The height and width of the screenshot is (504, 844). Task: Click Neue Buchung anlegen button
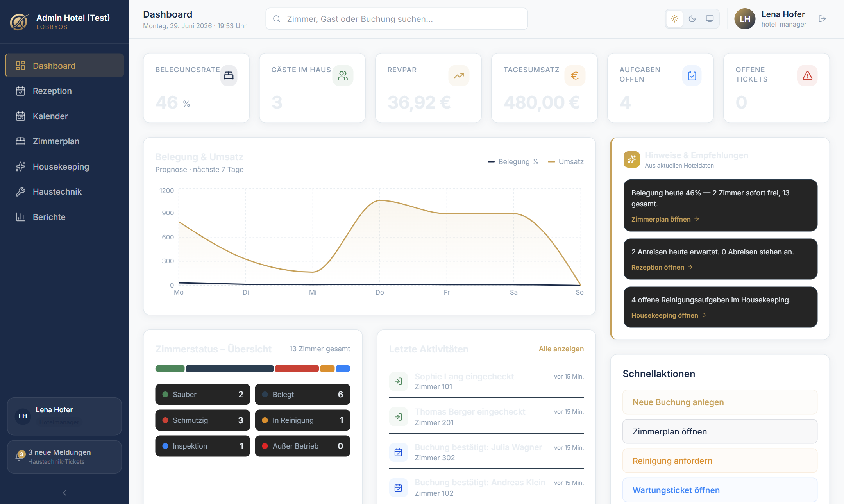720,402
